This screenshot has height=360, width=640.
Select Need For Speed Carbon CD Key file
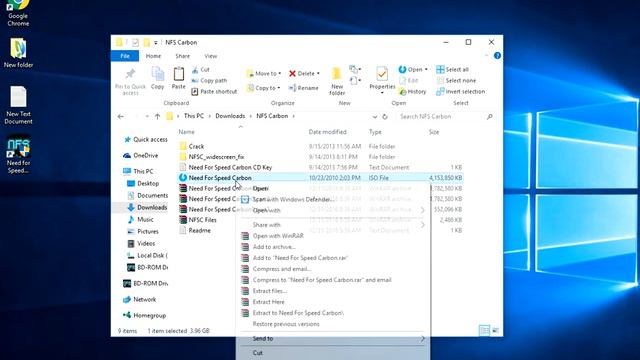pos(226,167)
